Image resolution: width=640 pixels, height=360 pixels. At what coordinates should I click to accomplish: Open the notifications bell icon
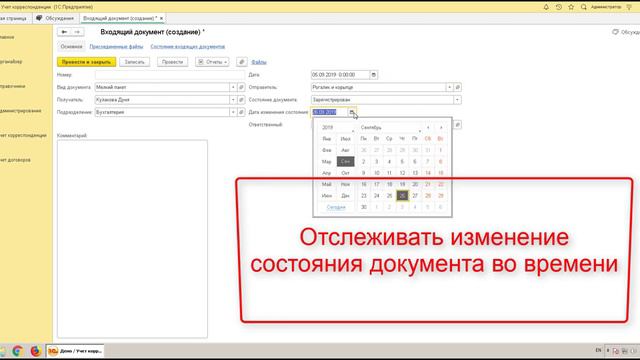[x=546, y=7]
